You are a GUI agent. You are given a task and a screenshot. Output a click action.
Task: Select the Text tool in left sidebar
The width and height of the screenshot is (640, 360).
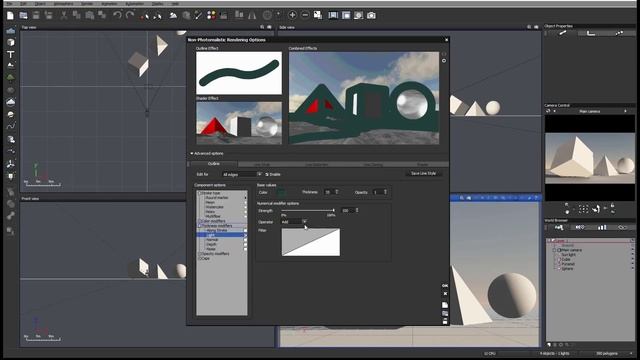(11, 54)
